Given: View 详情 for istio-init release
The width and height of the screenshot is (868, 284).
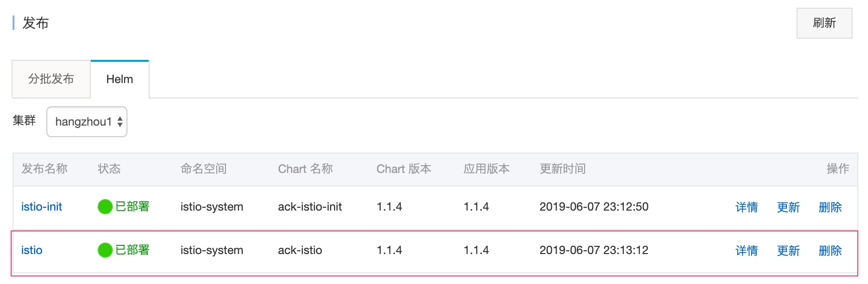Looking at the screenshot, I should (746, 207).
